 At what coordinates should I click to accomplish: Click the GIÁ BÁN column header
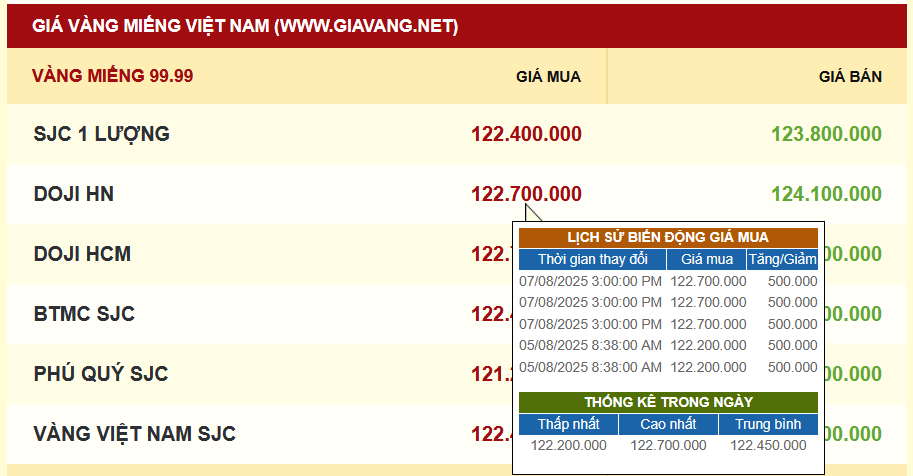[x=850, y=77]
